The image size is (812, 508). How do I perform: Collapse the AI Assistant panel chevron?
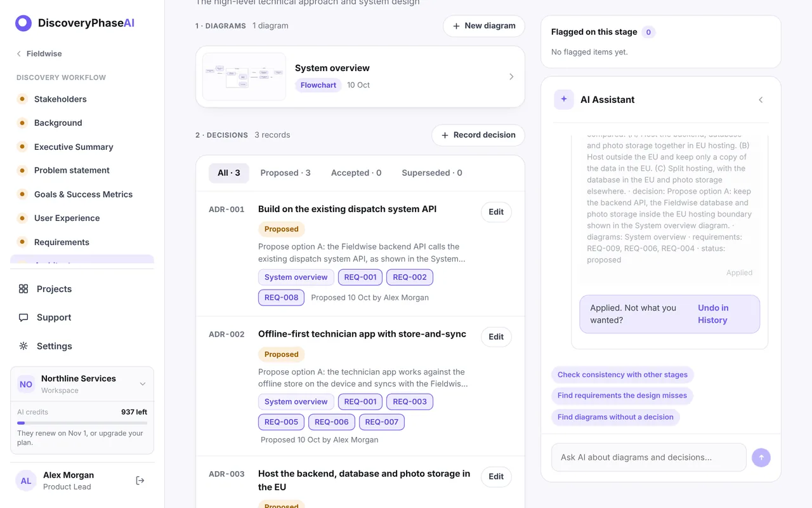coord(761,100)
